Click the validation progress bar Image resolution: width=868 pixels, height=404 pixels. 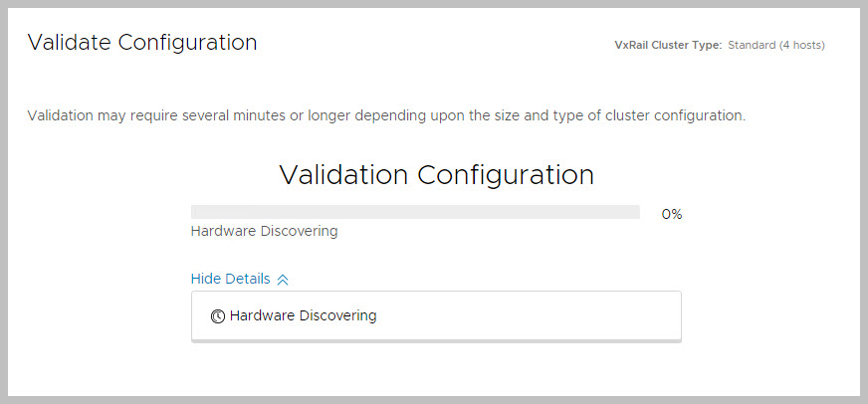click(415, 212)
